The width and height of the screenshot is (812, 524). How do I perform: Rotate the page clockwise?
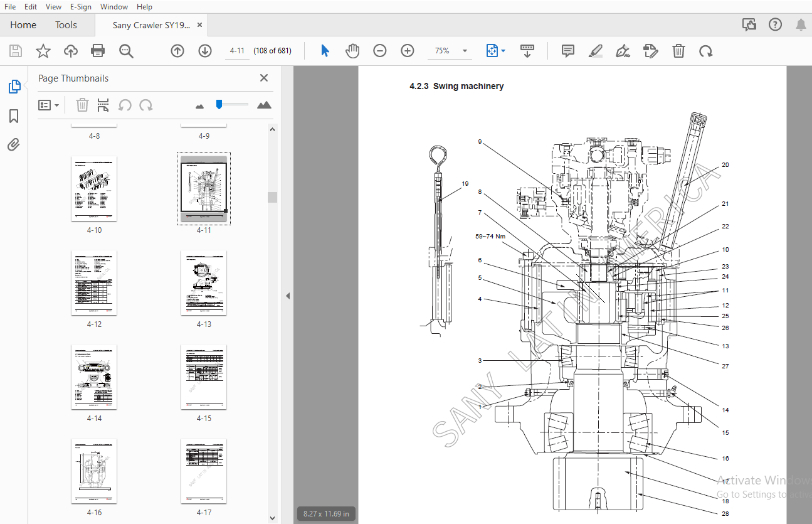pos(706,51)
